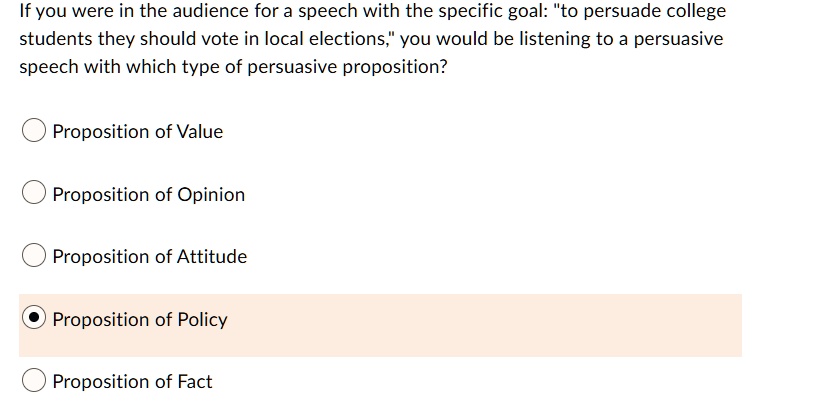Screen dimensions: 824x410
Task: Click the selected Proposition of Policy radio button
Action: click(34, 319)
